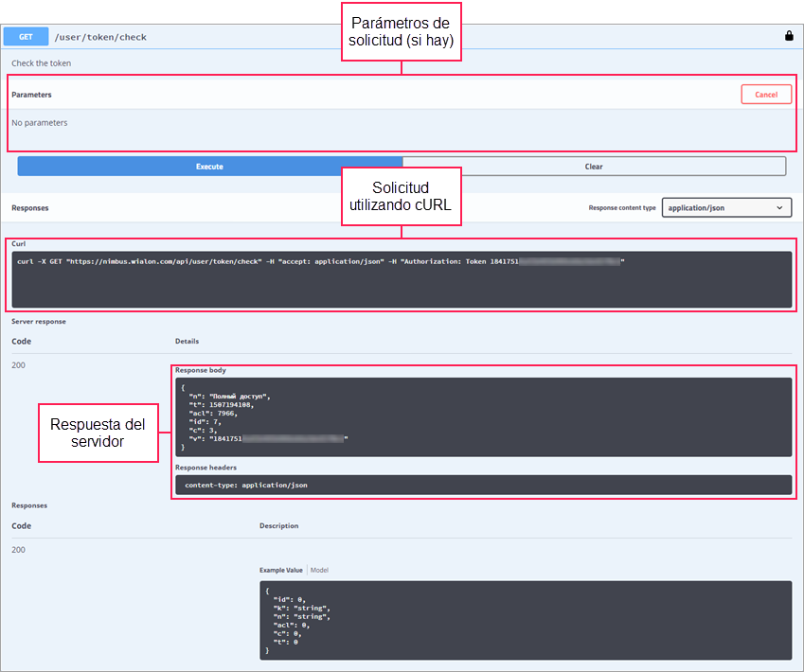804x672 pixels.
Task: Click the top 'Responses' section heading
Action: pyautogui.click(x=30, y=207)
